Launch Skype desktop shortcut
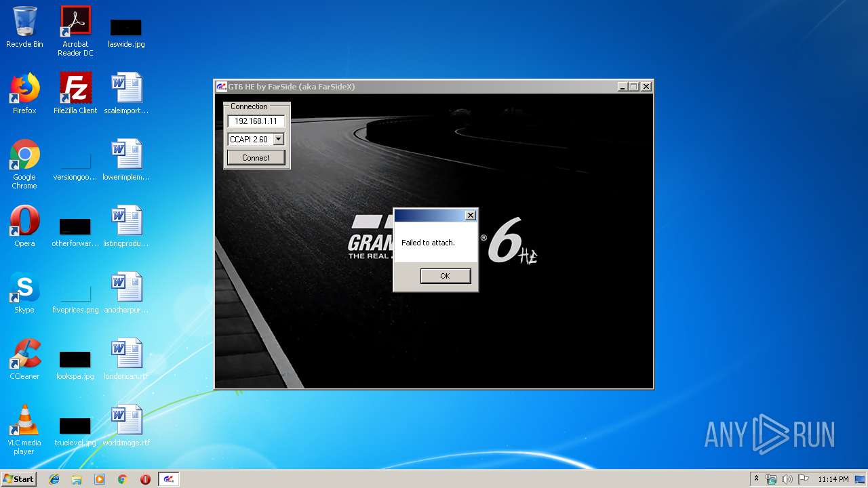The height and width of the screenshot is (488, 868). point(24,293)
